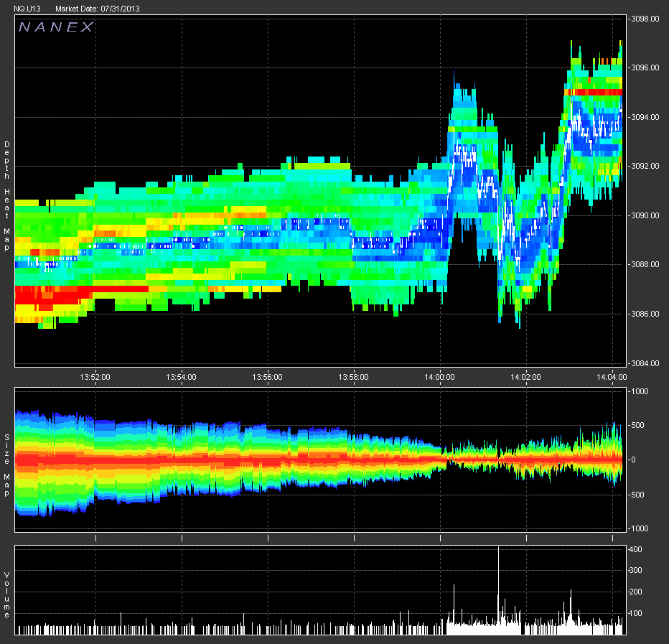Click the Market Date 07/31/2013 text
The width and height of the screenshot is (669, 644).
98,9
